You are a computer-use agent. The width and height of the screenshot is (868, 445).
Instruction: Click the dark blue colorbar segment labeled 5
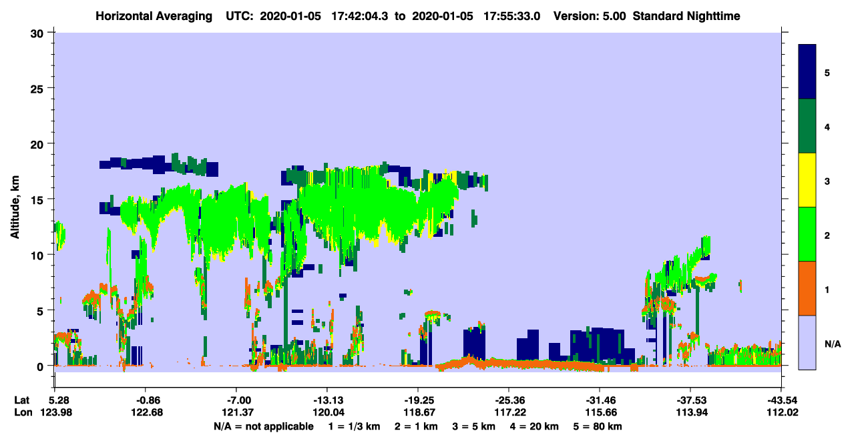point(807,72)
